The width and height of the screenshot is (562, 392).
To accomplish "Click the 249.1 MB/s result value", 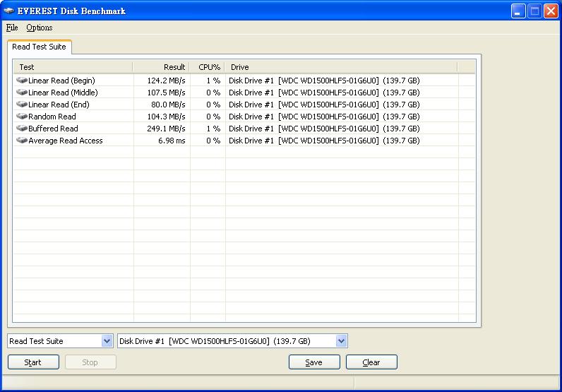I will click(167, 129).
